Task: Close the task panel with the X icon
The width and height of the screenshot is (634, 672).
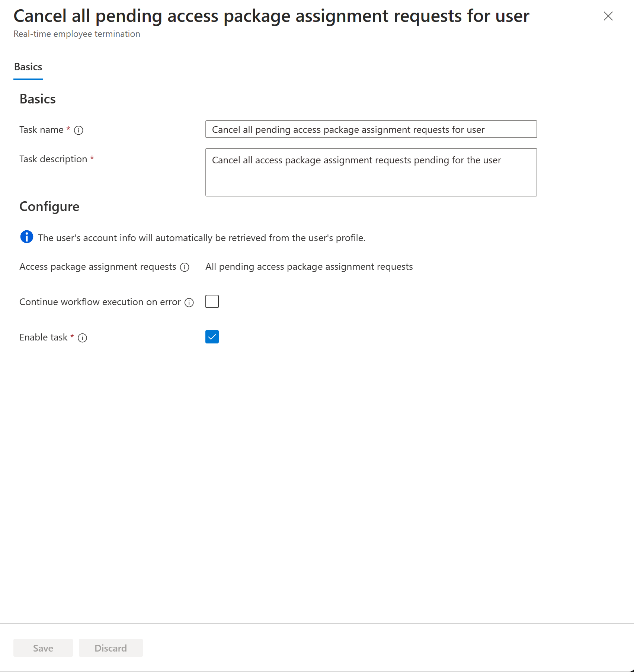Action: [x=608, y=16]
